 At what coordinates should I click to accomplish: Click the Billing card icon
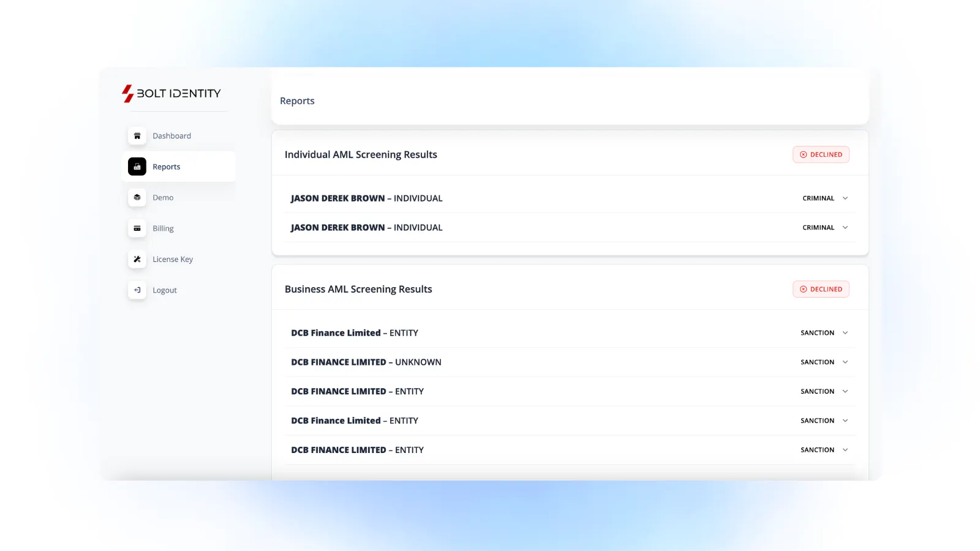click(x=137, y=228)
